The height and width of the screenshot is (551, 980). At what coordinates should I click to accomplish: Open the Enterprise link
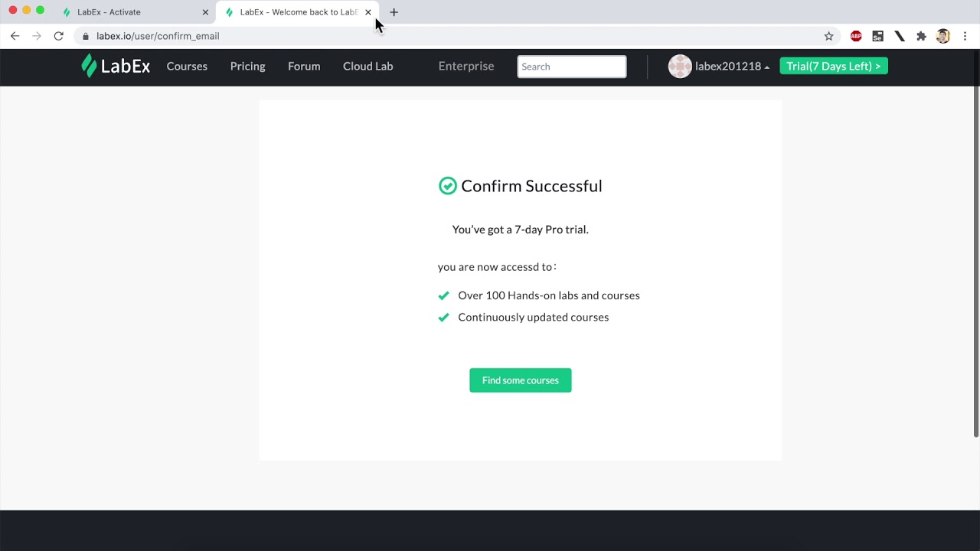click(x=465, y=67)
